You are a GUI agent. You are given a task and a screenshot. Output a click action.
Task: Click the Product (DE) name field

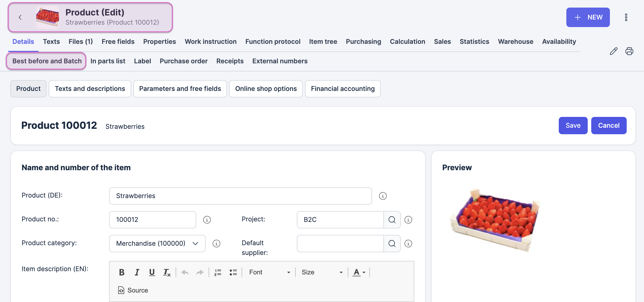pos(240,196)
